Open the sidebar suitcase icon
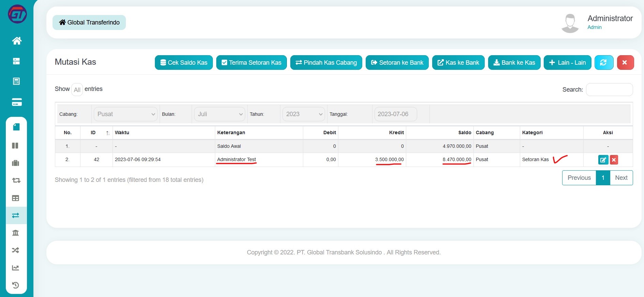 point(16,163)
